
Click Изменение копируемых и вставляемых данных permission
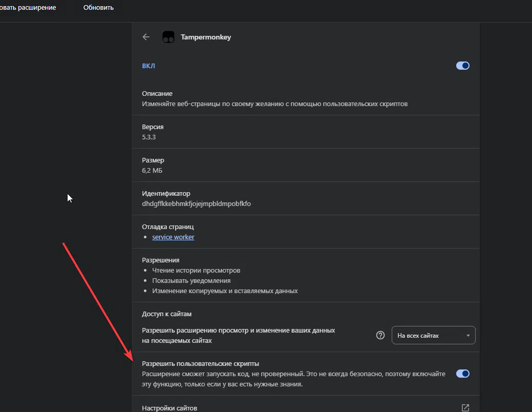point(225,291)
